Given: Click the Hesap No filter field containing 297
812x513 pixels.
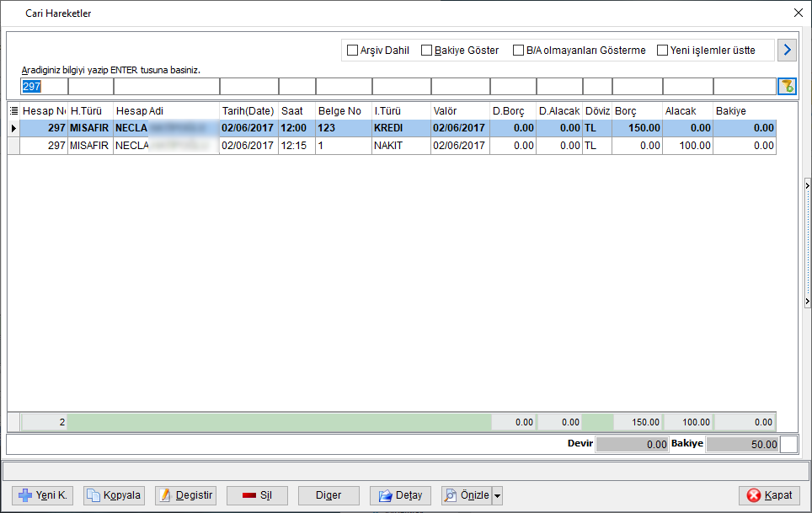Looking at the screenshot, I should coord(44,87).
